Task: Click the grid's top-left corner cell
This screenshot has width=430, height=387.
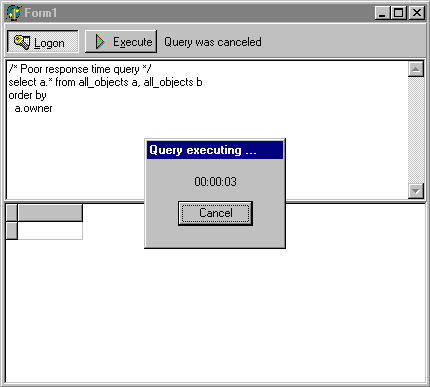Action: click(12, 213)
